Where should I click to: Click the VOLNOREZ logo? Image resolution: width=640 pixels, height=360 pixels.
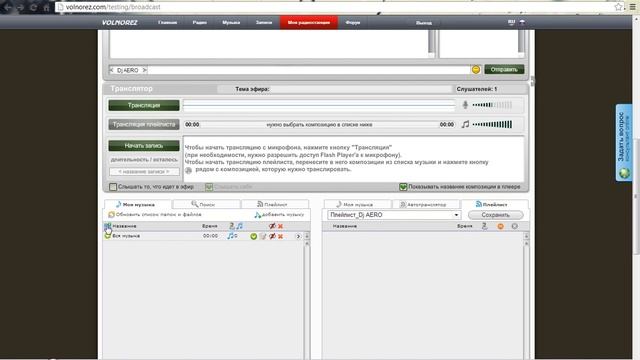tap(119, 22)
